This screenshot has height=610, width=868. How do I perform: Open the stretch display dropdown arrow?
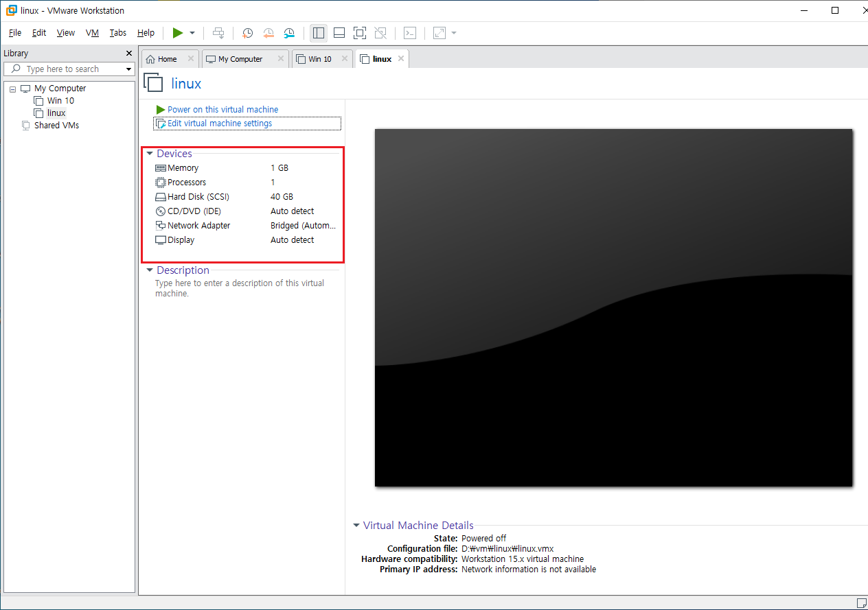pos(454,33)
